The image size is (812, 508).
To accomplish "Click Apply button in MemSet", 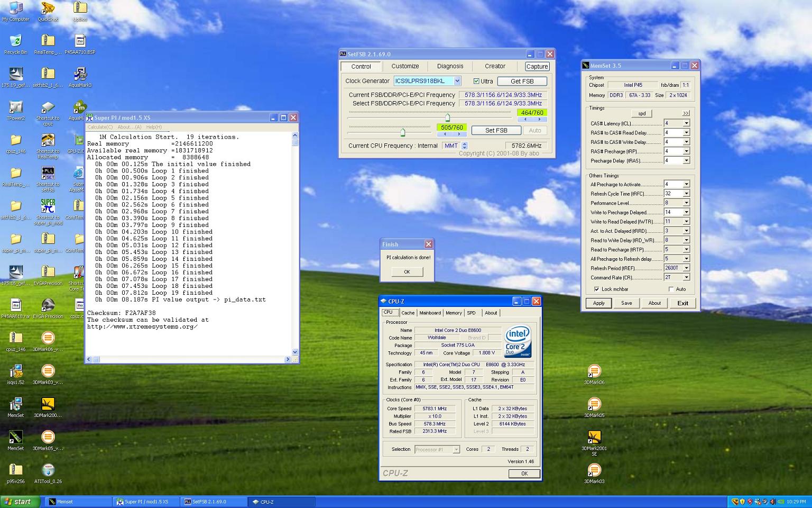I will pyautogui.click(x=598, y=303).
